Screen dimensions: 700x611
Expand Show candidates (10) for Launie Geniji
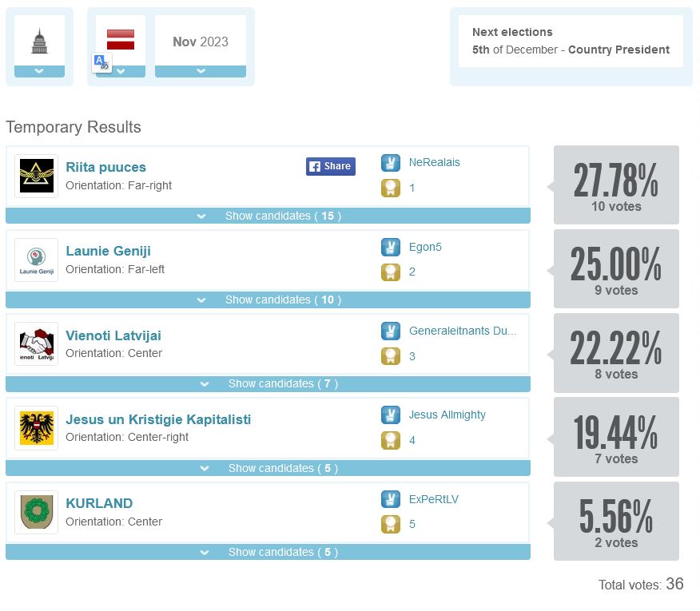pyautogui.click(x=268, y=300)
